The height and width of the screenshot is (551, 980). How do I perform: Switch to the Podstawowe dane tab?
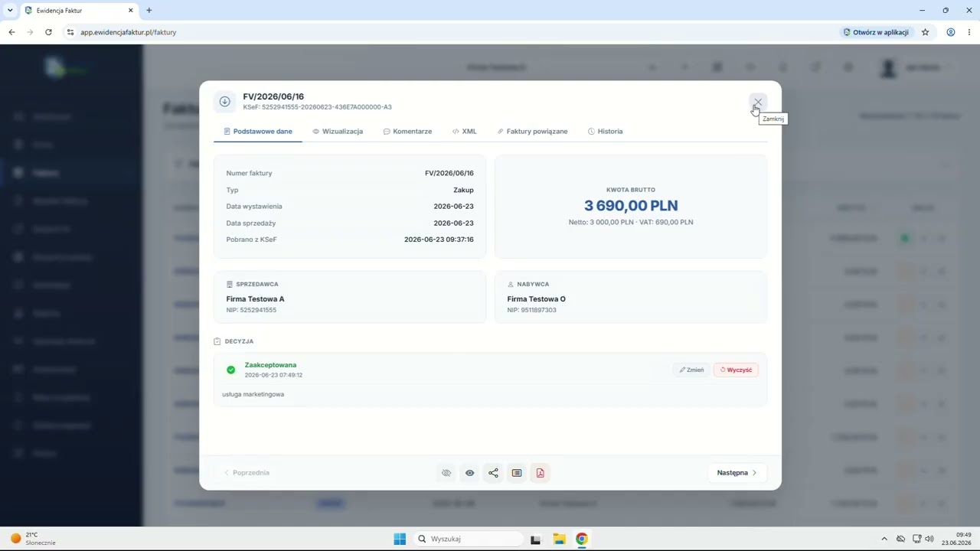[258, 132]
